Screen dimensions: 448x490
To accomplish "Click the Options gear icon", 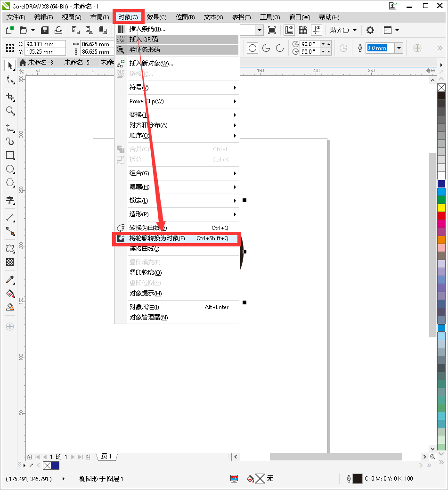I will click(x=370, y=30).
